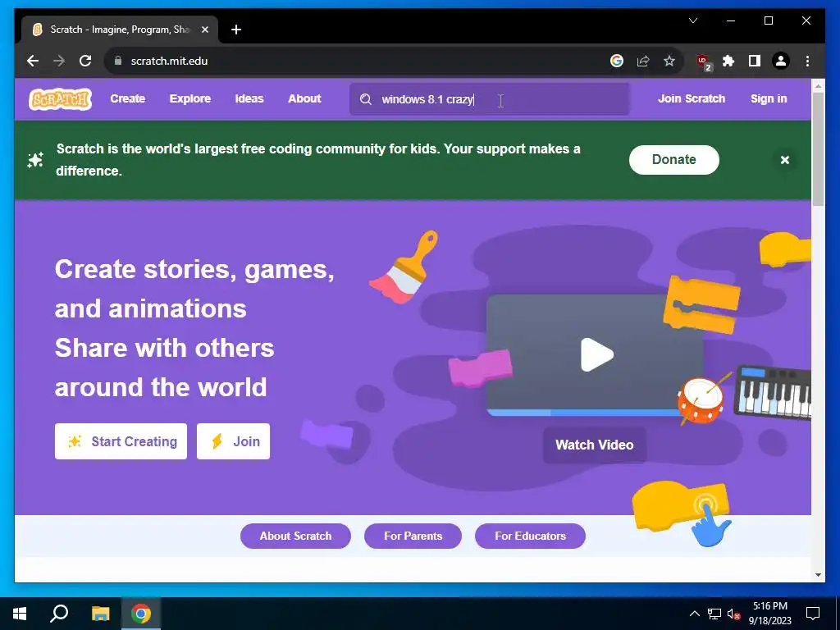Open the For Parents link
840x630 pixels.
(413, 536)
